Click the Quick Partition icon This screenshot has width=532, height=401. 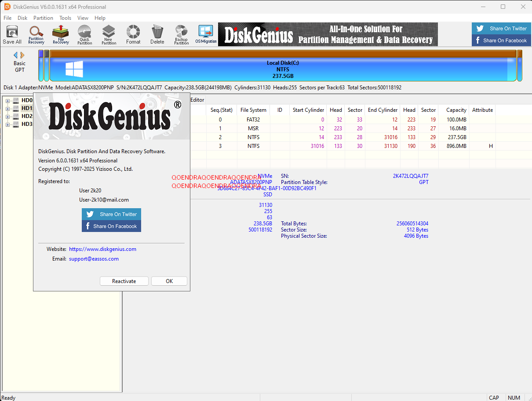coord(84,35)
